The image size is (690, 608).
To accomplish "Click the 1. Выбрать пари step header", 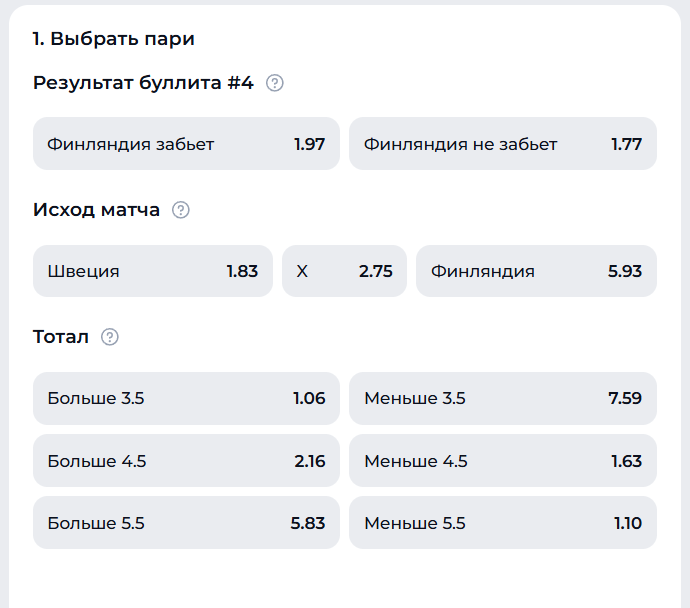I will click(113, 39).
